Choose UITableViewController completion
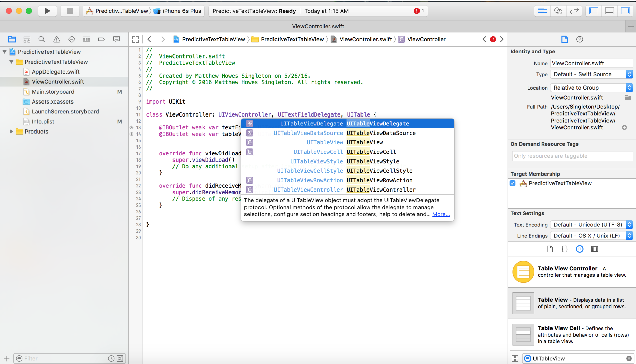This screenshot has width=636, height=364. pyautogui.click(x=348, y=190)
